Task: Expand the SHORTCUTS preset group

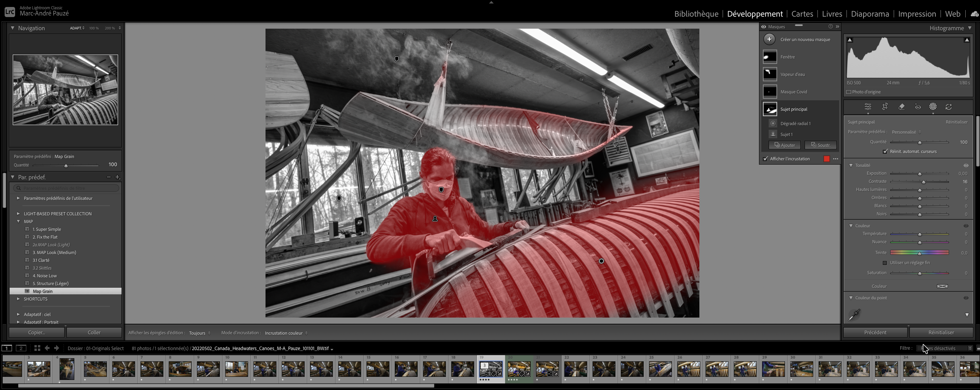Action: click(x=18, y=299)
